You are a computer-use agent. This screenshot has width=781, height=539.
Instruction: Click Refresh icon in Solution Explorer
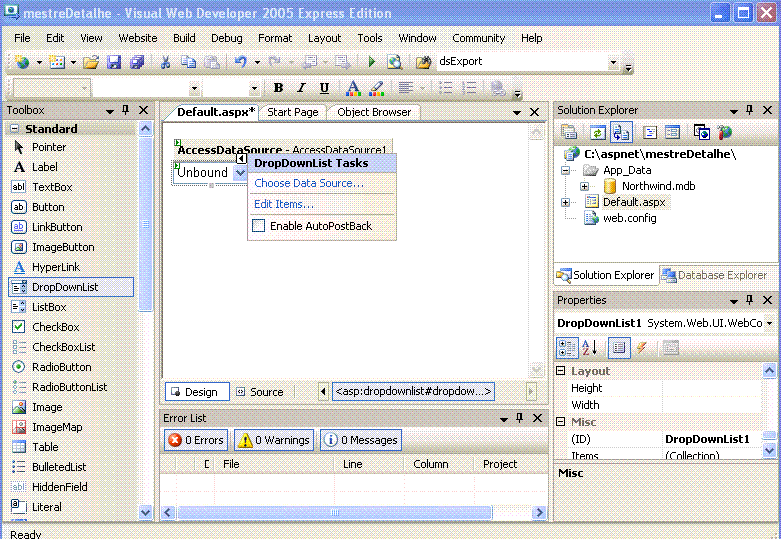click(x=597, y=133)
